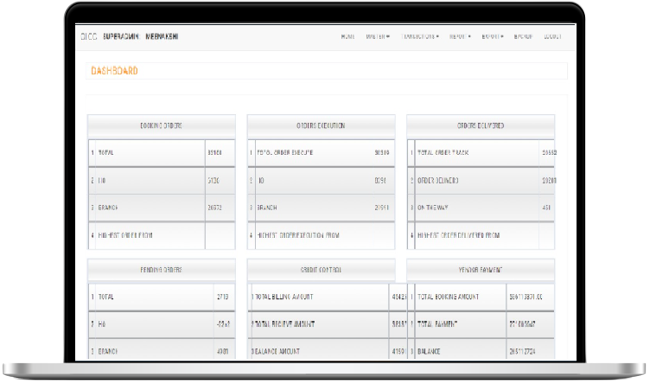Image resolution: width=650 pixels, height=384 pixels.
Task: Click Total Payment row in Vendor Payment
Action: point(481,324)
